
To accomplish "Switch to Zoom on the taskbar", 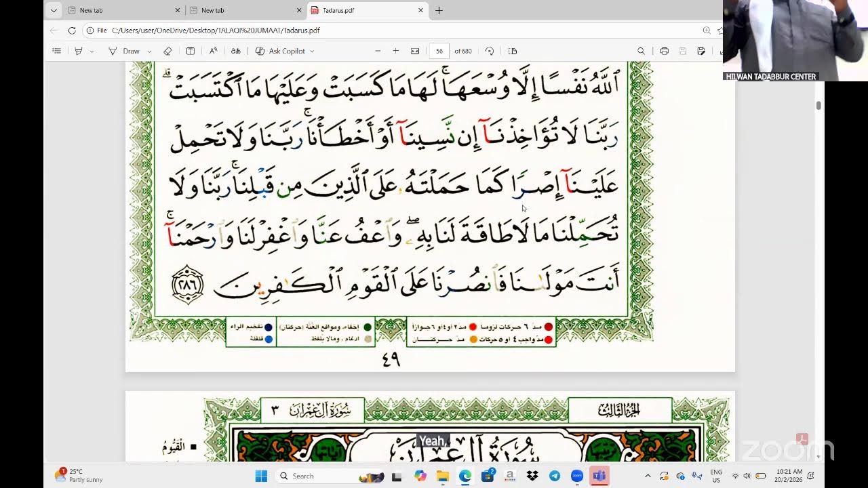I will click(577, 476).
